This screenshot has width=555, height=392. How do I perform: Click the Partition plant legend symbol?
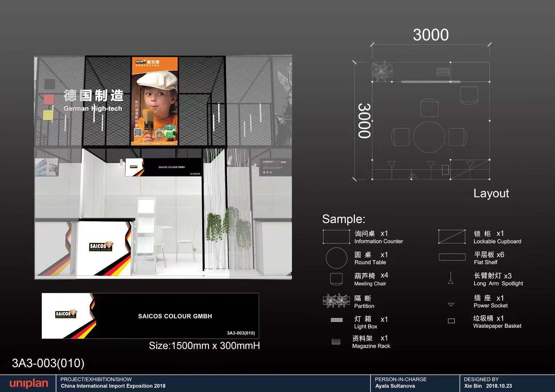pos(336,301)
